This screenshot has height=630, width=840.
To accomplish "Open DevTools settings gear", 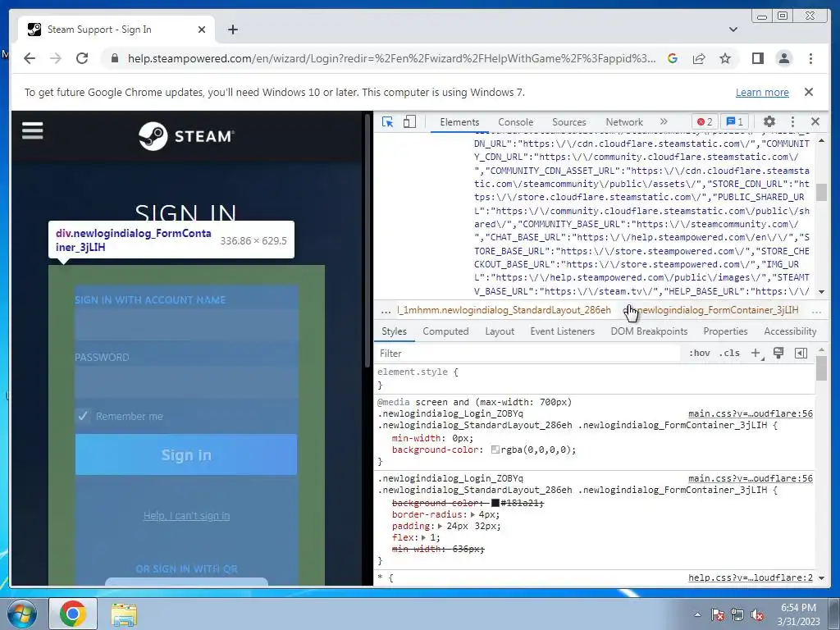I will [769, 121].
